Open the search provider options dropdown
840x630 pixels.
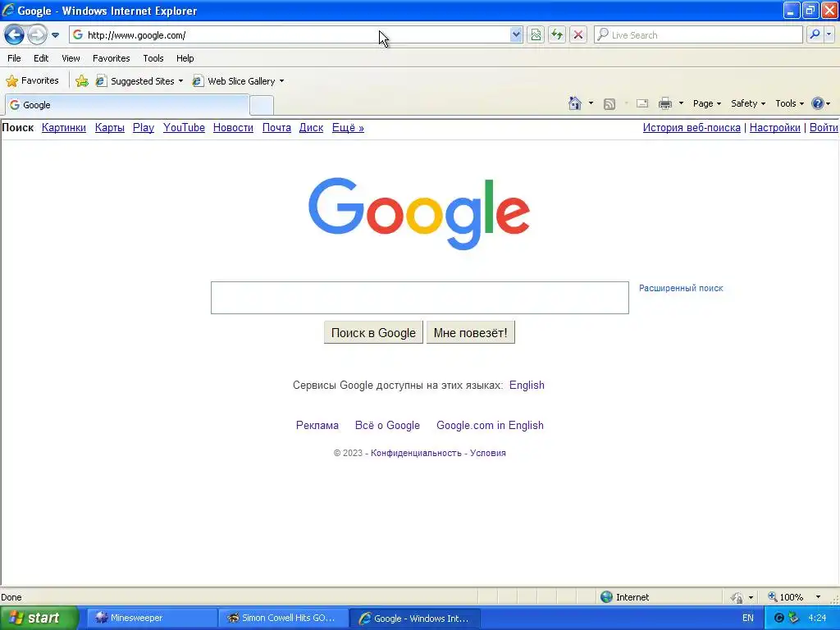pyautogui.click(x=829, y=34)
